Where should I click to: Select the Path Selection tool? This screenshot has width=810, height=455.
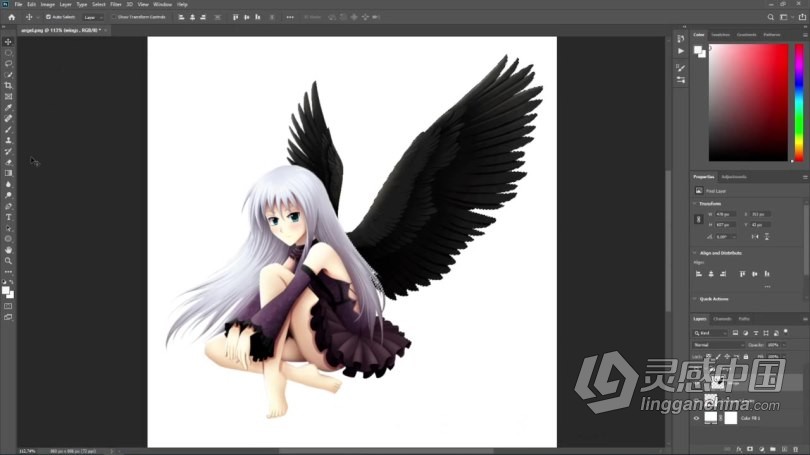8,228
